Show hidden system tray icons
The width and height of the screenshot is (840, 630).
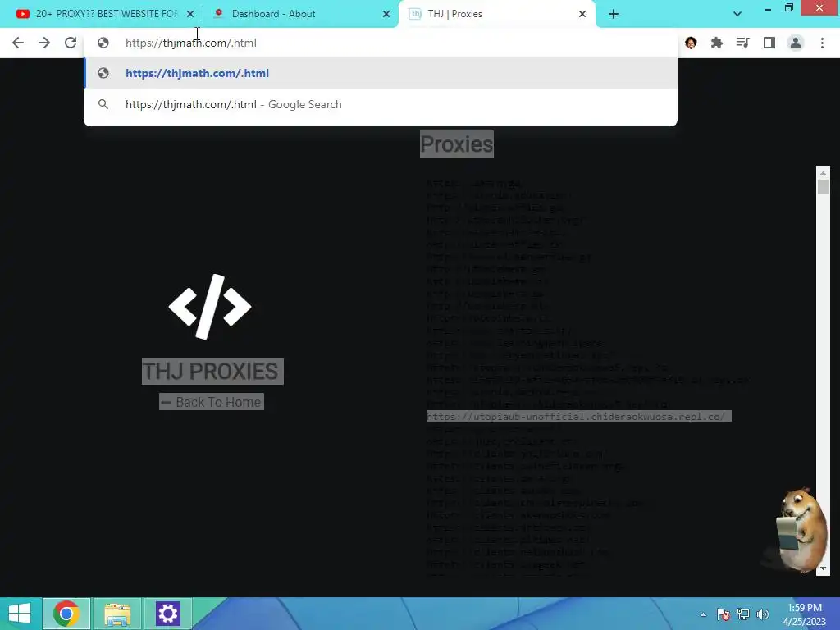(703, 614)
